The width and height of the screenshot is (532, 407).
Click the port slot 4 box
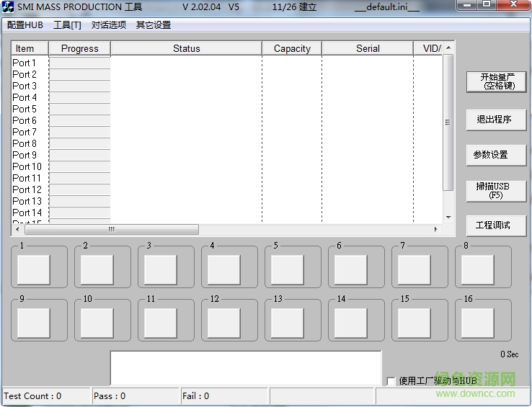[224, 270]
